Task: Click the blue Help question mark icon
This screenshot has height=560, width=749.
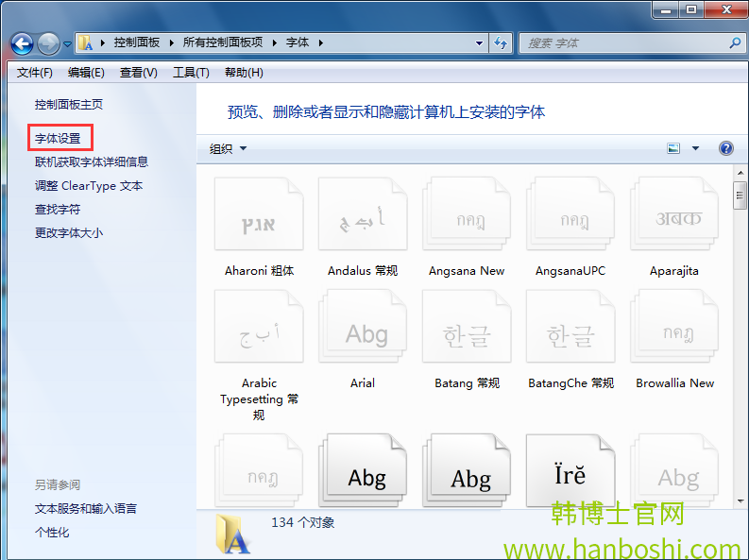Action: click(x=725, y=148)
